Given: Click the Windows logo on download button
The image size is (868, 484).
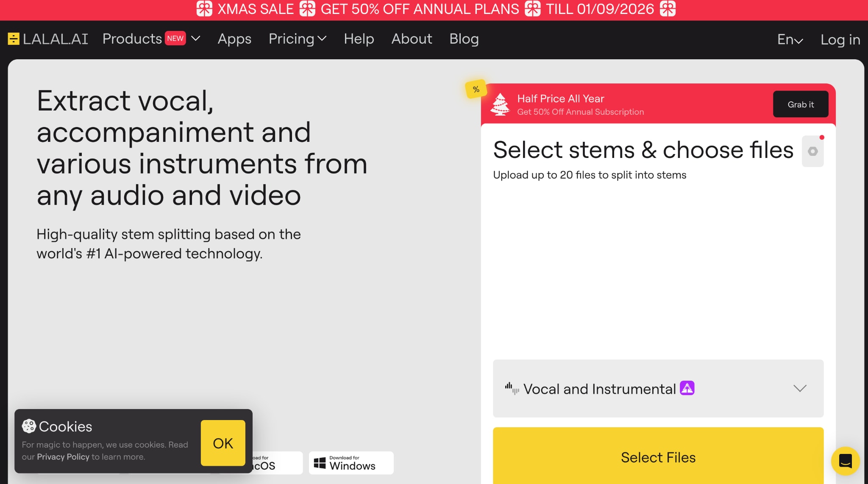Looking at the screenshot, I should pos(319,462).
